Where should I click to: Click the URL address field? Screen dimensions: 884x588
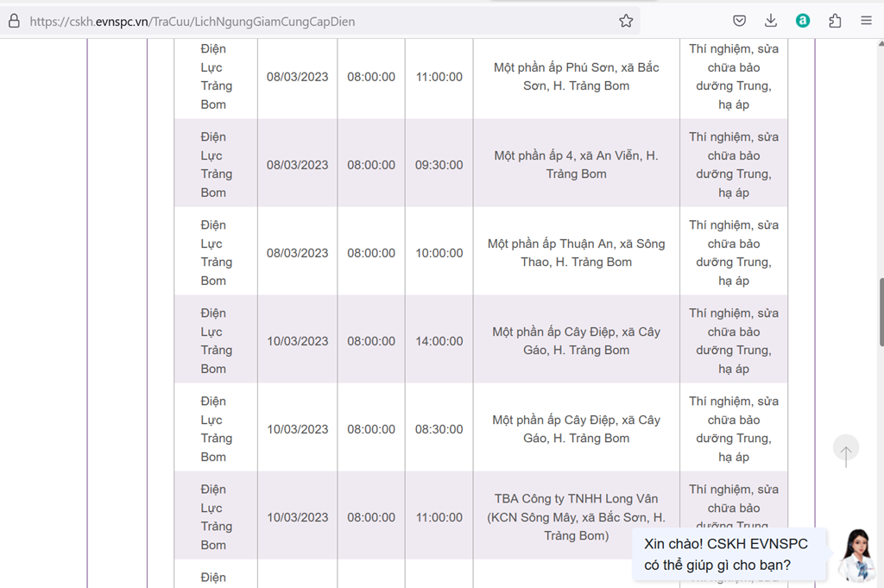(321, 22)
